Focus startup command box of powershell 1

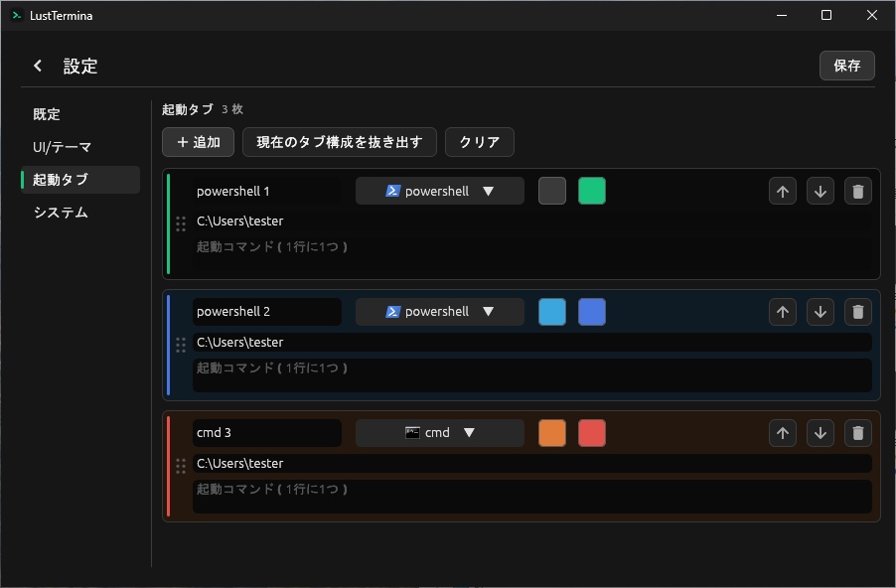tap(532, 254)
